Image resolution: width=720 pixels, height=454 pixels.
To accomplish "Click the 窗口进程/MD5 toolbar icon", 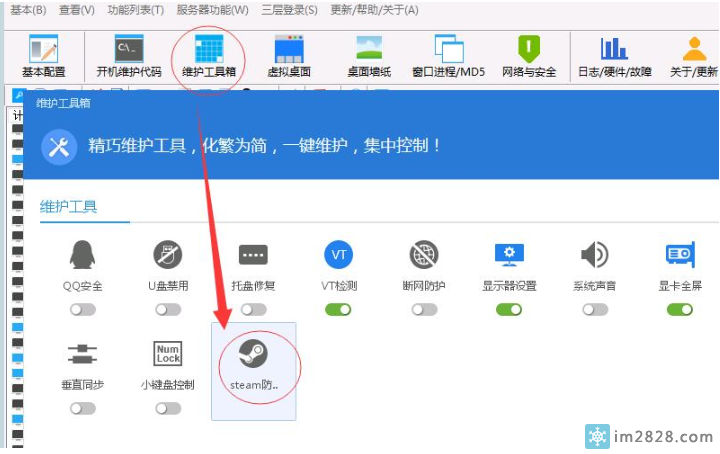I will click(448, 54).
